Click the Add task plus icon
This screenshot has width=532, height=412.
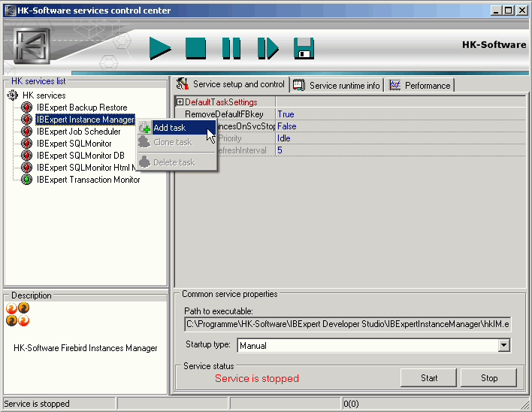(144, 128)
